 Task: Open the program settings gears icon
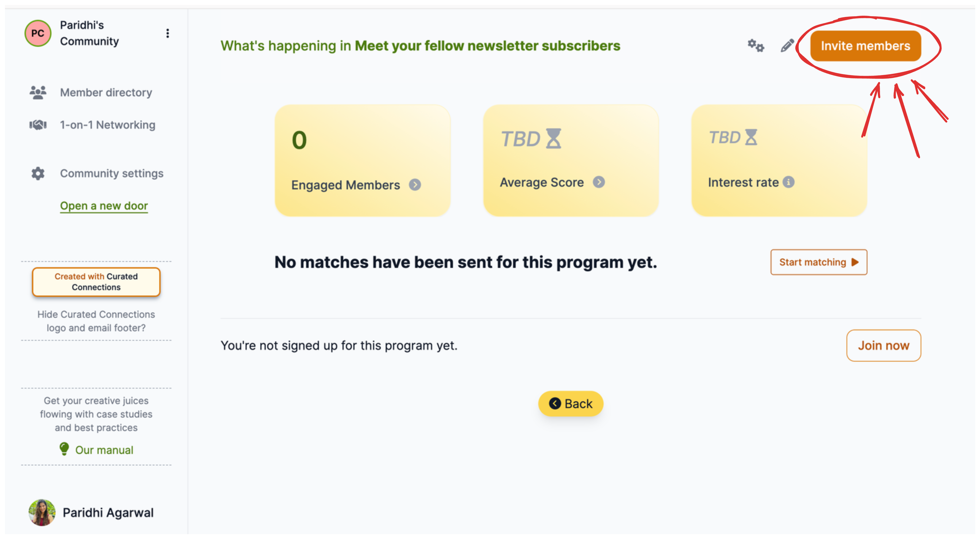pyautogui.click(x=756, y=46)
